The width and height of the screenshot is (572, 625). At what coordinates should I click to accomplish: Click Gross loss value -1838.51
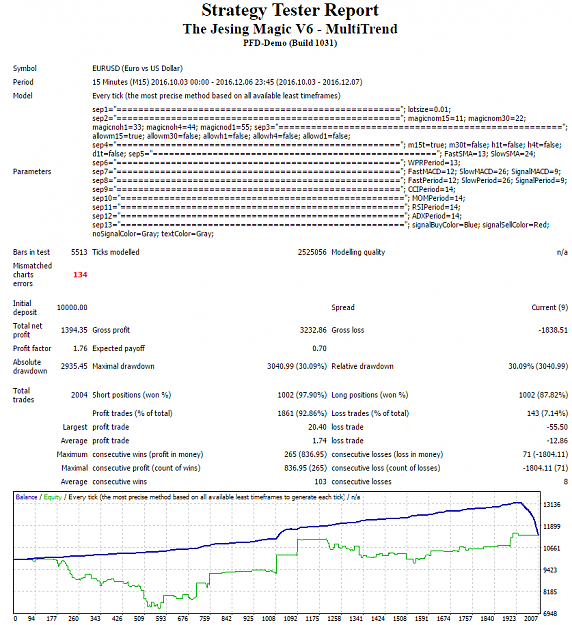[x=553, y=330]
